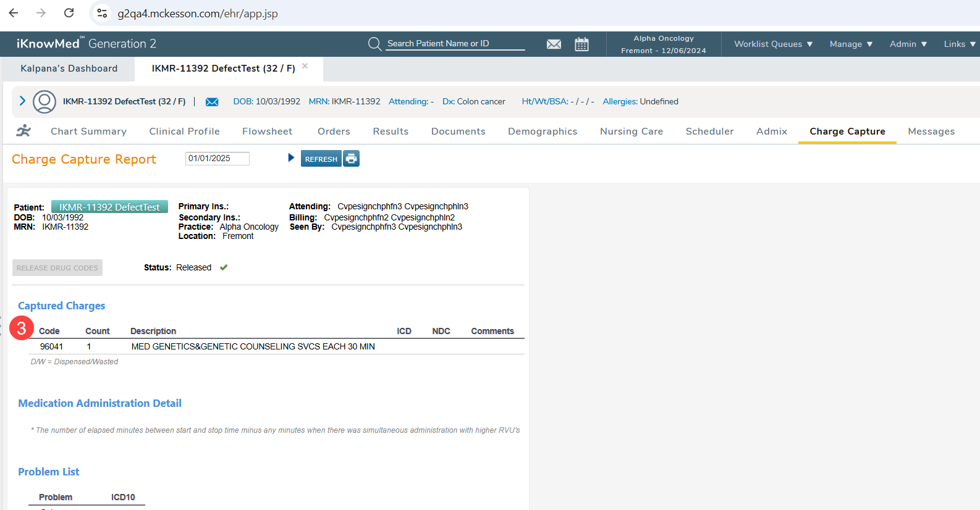Switch to the Flowsheet tab
980x510 pixels.
pos(267,132)
